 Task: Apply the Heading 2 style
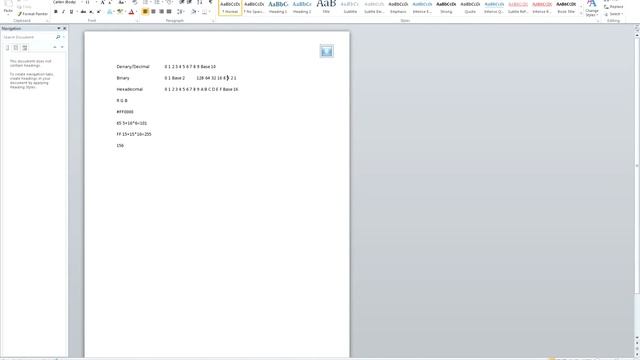302,8
